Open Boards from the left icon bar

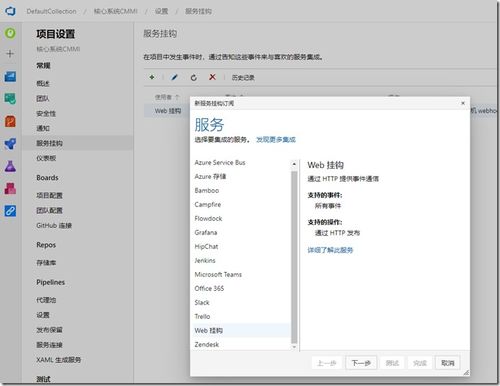click(x=10, y=76)
